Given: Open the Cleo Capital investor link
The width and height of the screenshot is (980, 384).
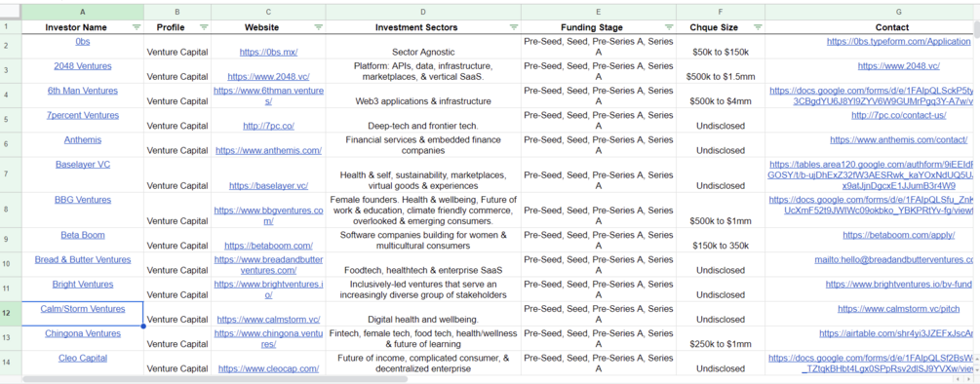Looking at the screenshot, I should click(x=83, y=358).
